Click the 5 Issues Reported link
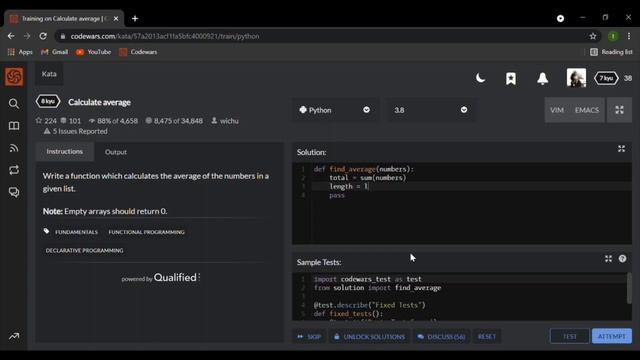Image resolution: width=640 pixels, height=360 pixels. pyautogui.click(x=76, y=131)
